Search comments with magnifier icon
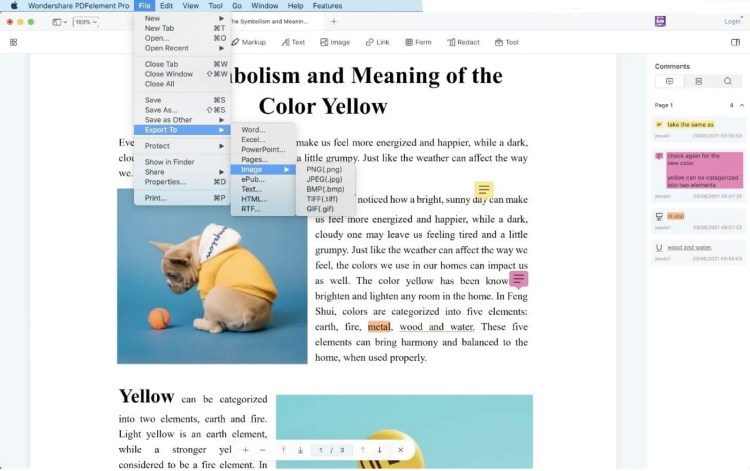The height and width of the screenshot is (471, 750). click(x=728, y=81)
